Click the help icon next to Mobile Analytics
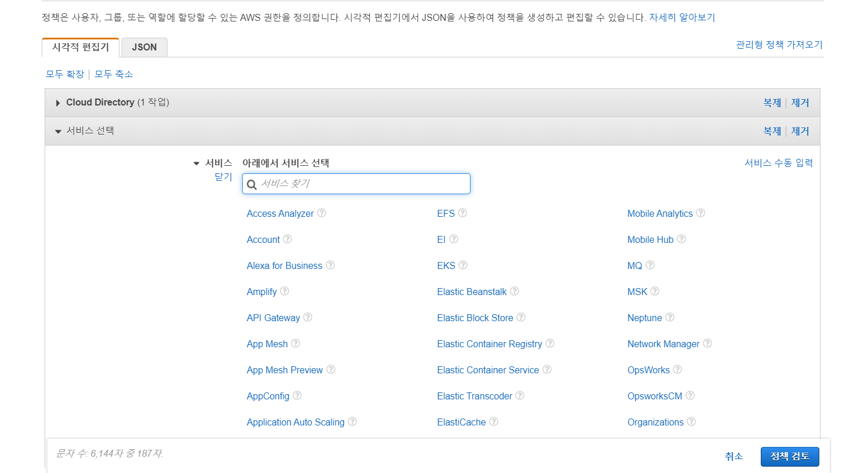The width and height of the screenshot is (868, 473). click(701, 213)
